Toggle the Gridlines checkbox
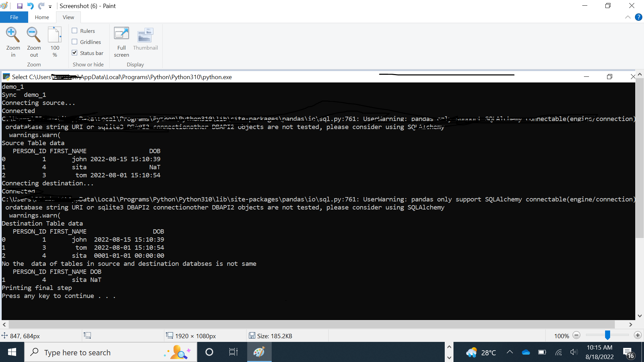Screen dimensions: 644x362 (74, 42)
